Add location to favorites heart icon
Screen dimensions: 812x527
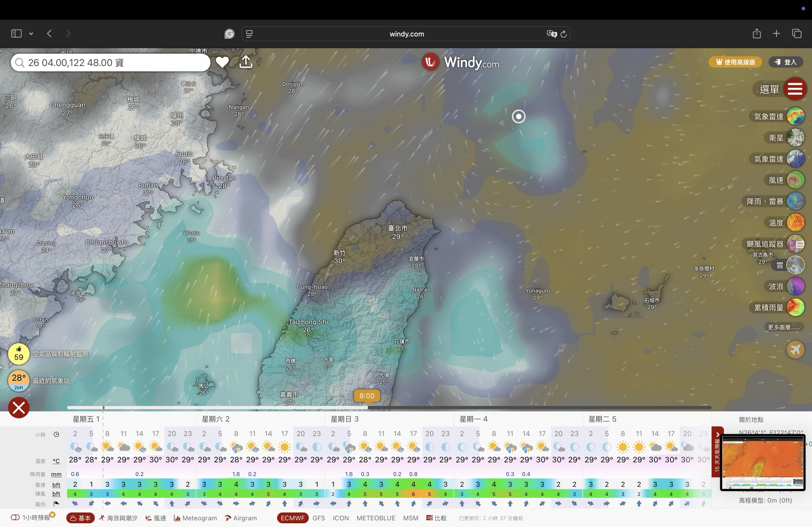[x=222, y=62]
